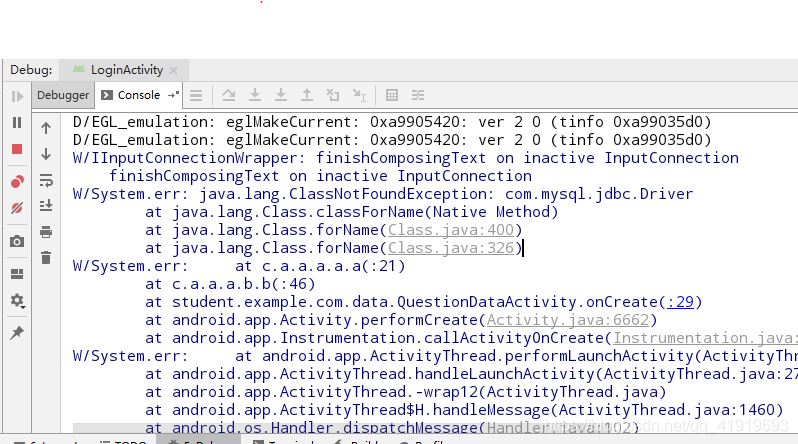Screen dimensions: 798x444
Task: Force step into method
Action: click(280, 95)
